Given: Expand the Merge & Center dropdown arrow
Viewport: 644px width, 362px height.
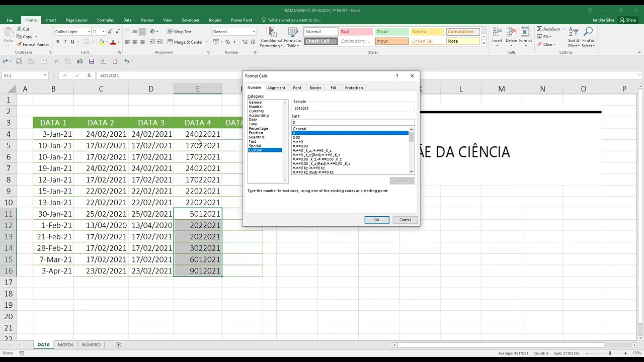Looking at the screenshot, I should [206, 42].
